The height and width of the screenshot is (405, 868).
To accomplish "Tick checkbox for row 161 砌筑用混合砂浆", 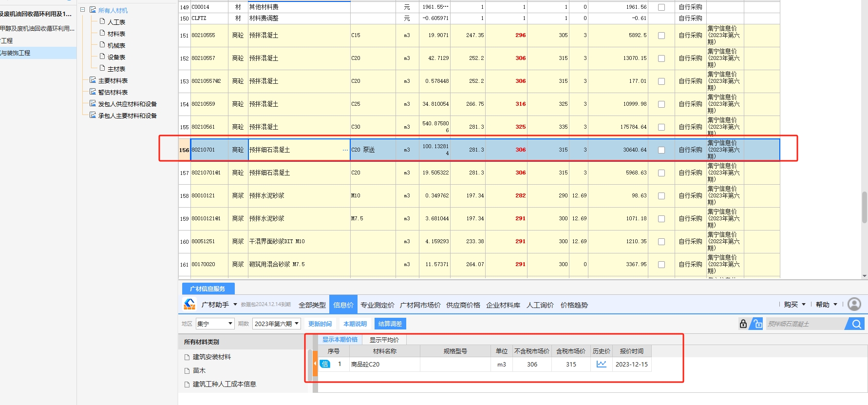I will pyautogui.click(x=661, y=265).
